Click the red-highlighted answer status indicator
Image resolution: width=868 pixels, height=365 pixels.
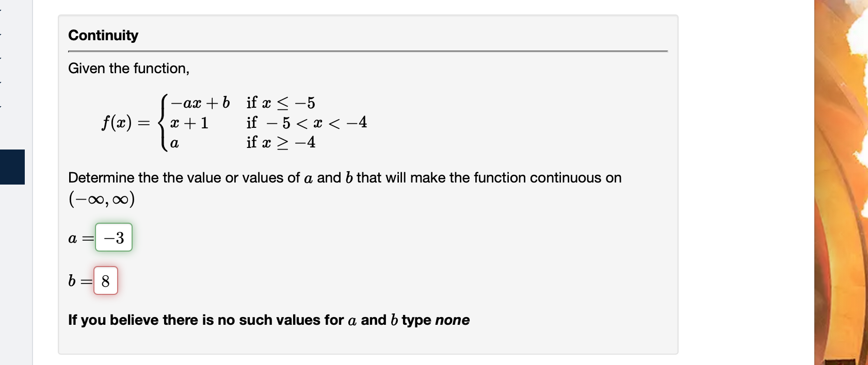pyautogui.click(x=105, y=281)
